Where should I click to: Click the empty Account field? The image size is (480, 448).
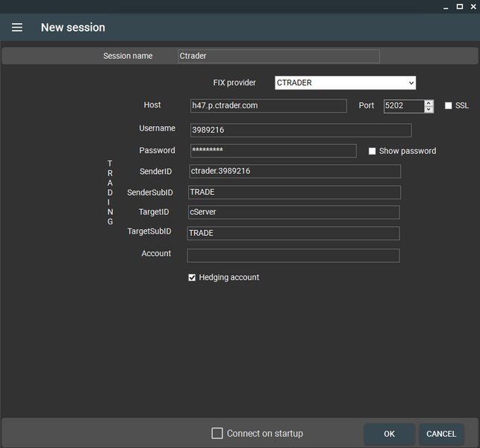pyautogui.click(x=293, y=255)
